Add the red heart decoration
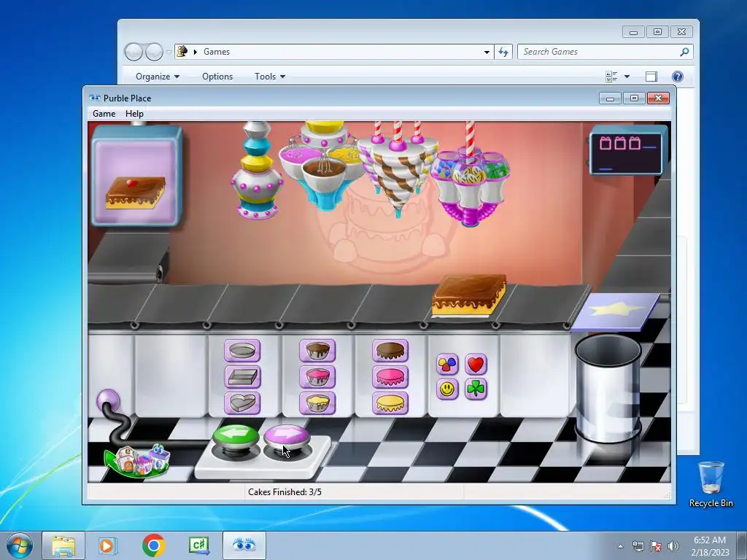 (x=476, y=365)
